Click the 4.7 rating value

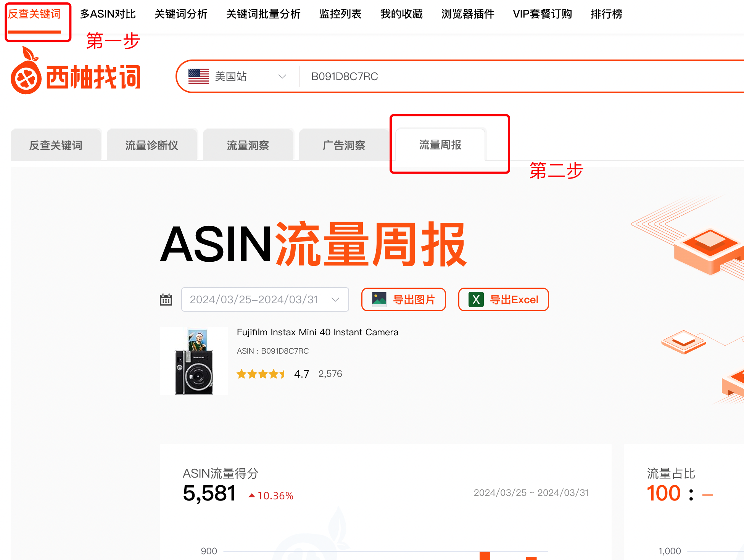[301, 374]
